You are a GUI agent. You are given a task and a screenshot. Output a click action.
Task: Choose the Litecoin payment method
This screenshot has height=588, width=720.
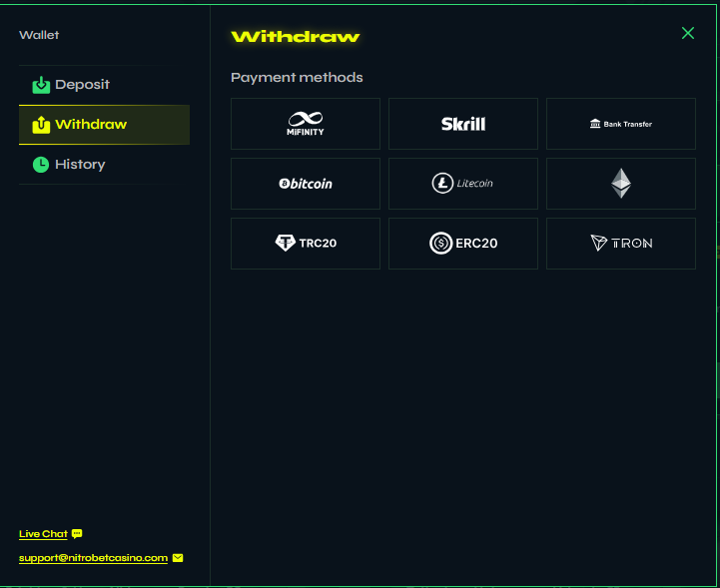[462, 184]
